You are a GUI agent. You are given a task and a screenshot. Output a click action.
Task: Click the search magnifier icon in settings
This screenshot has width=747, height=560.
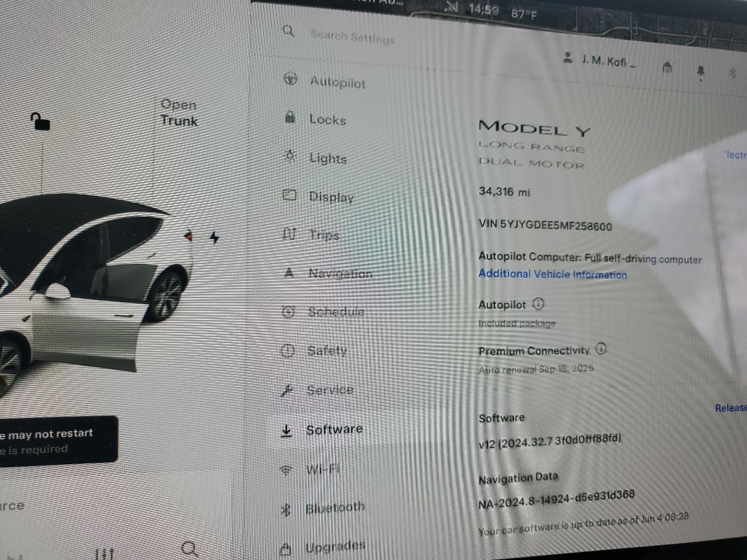pyautogui.click(x=288, y=30)
